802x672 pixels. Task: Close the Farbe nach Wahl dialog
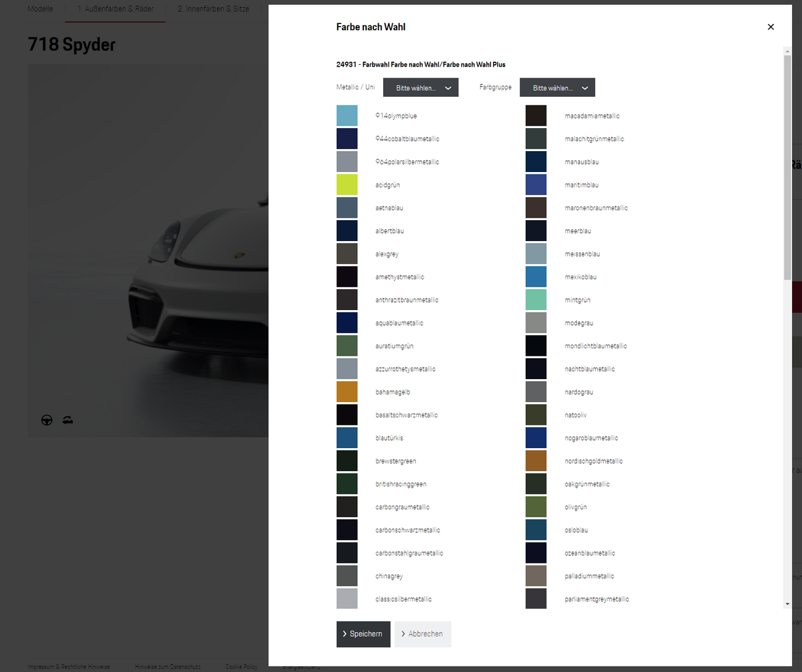771,27
